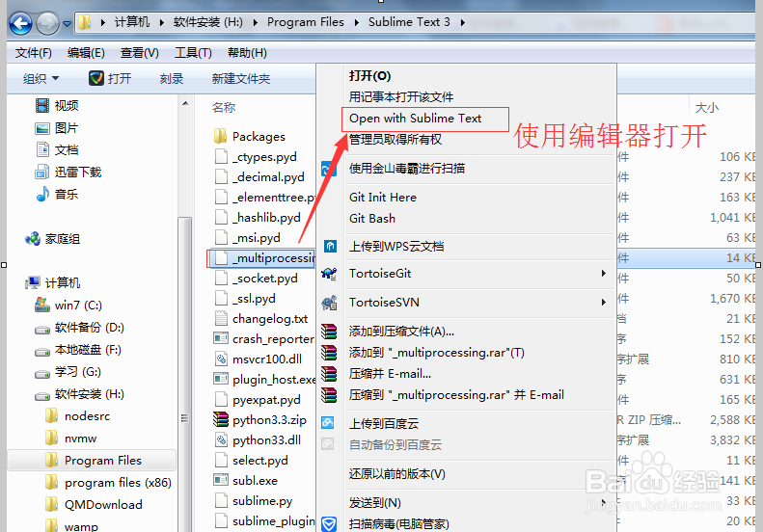
Task: Select nvmw folder in tree
Action: 70,439
